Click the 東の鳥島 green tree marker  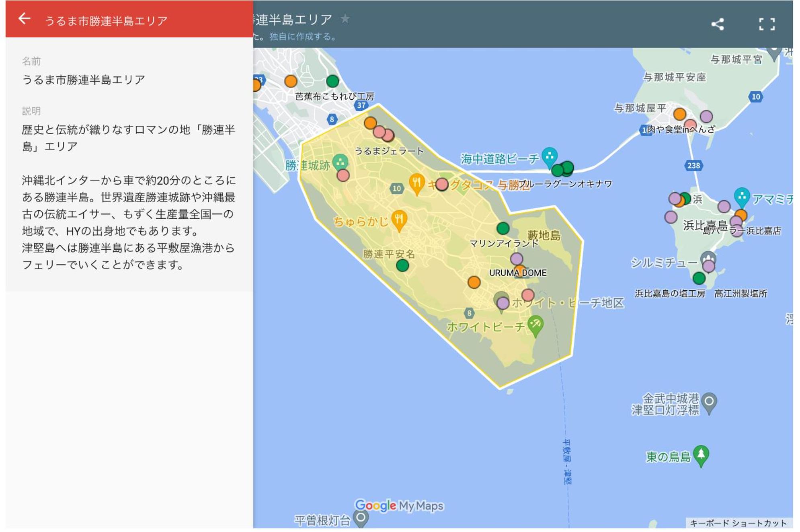(701, 455)
